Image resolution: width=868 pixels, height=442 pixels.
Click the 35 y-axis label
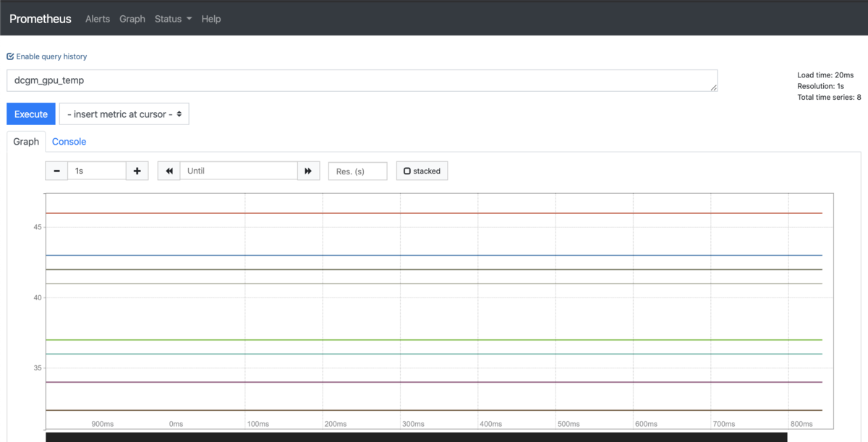[x=38, y=368]
